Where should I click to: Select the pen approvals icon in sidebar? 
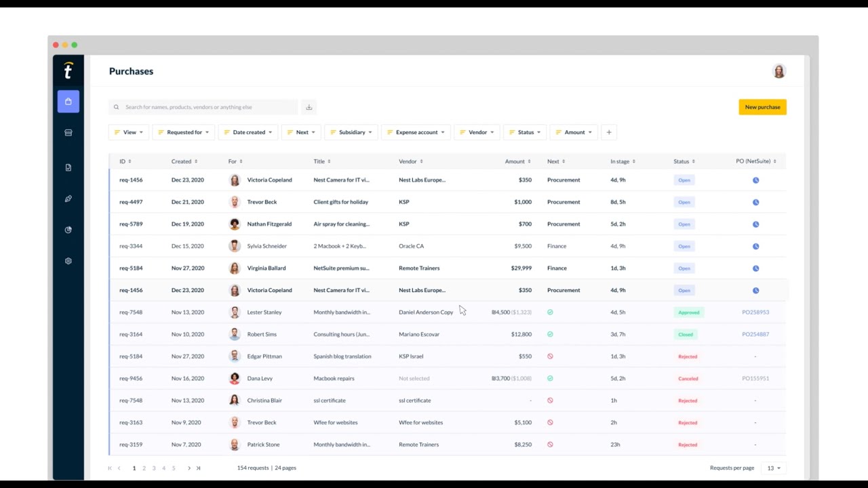pos(68,199)
